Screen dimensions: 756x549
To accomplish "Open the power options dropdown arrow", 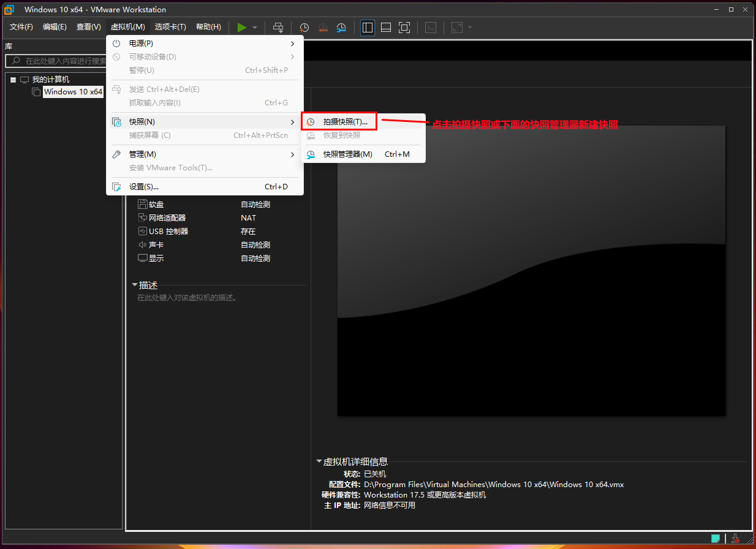I will pyautogui.click(x=255, y=28).
